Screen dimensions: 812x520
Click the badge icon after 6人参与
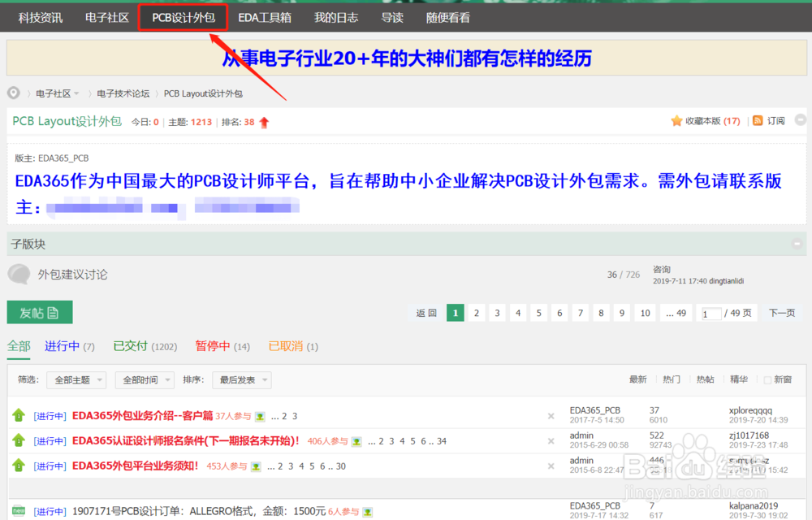pyautogui.click(x=368, y=512)
